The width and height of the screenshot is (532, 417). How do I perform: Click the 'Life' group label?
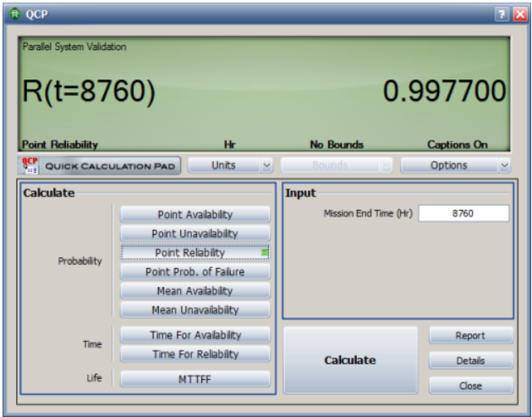coord(95,378)
